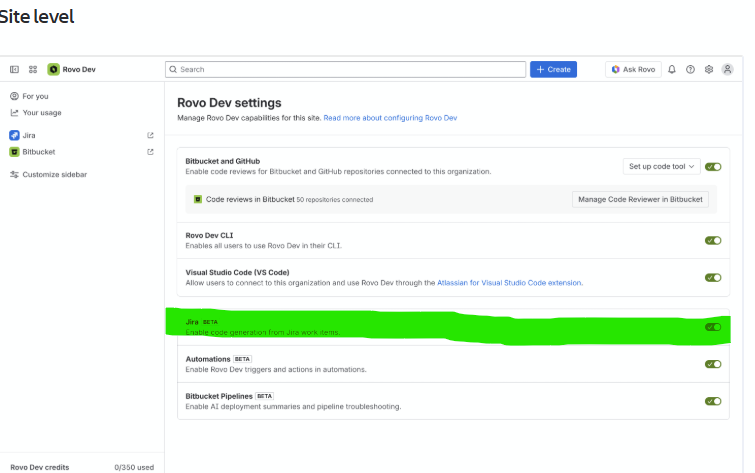
Task: Click the Automations title
Action: click(208, 359)
